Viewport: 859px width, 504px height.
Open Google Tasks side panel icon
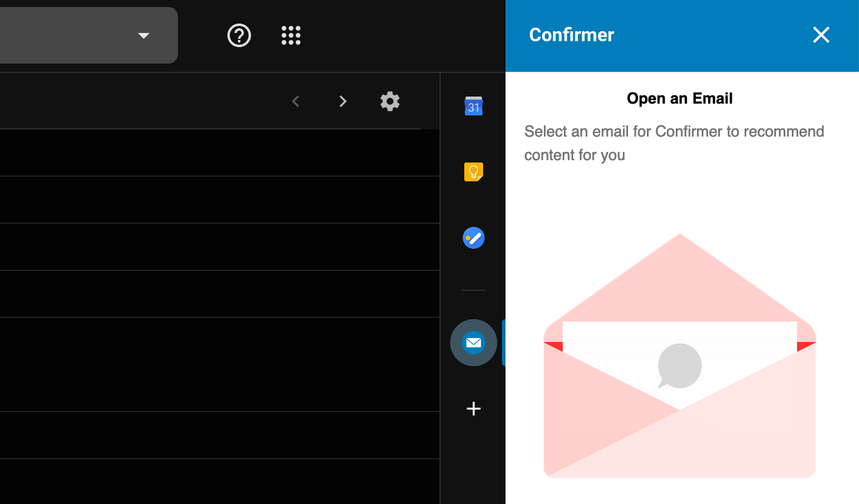click(474, 238)
